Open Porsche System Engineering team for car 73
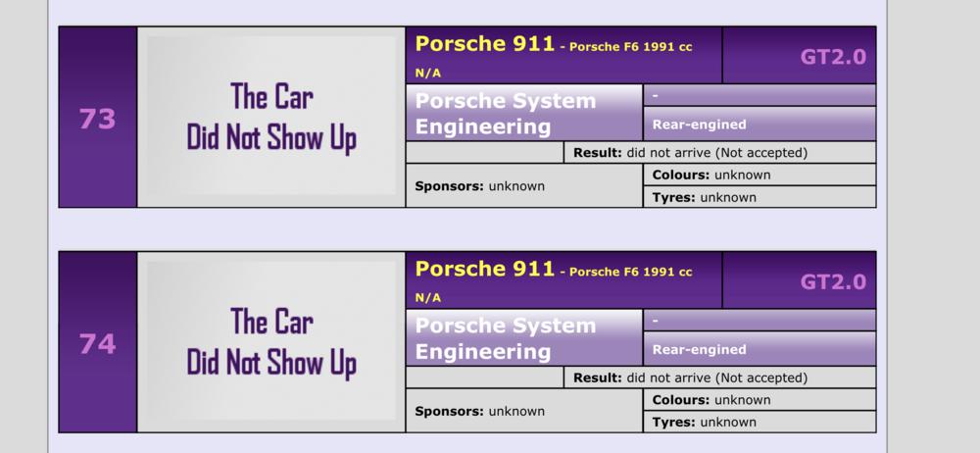 pyautogui.click(x=524, y=114)
